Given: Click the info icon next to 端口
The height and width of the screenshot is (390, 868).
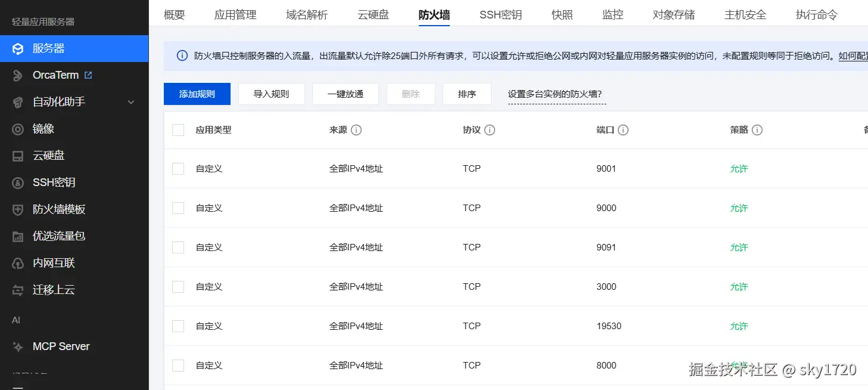Looking at the screenshot, I should [623, 130].
